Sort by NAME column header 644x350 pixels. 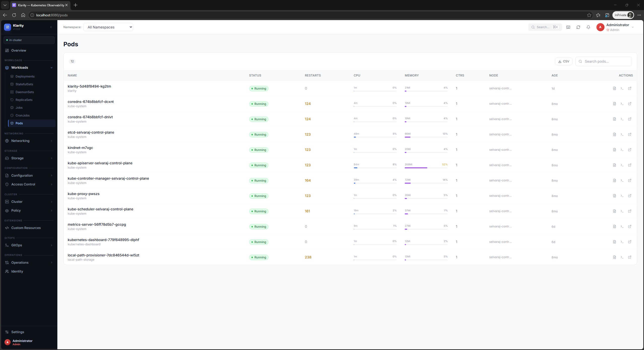click(72, 75)
